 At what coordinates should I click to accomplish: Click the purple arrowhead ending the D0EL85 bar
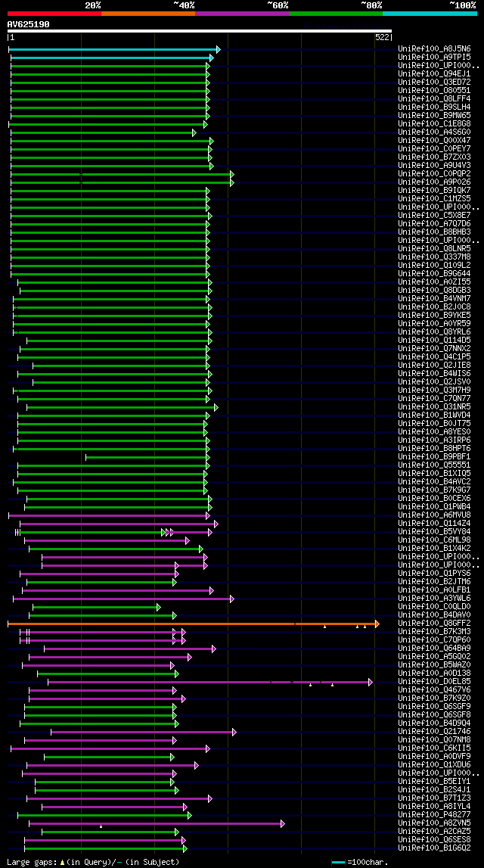click(x=371, y=682)
